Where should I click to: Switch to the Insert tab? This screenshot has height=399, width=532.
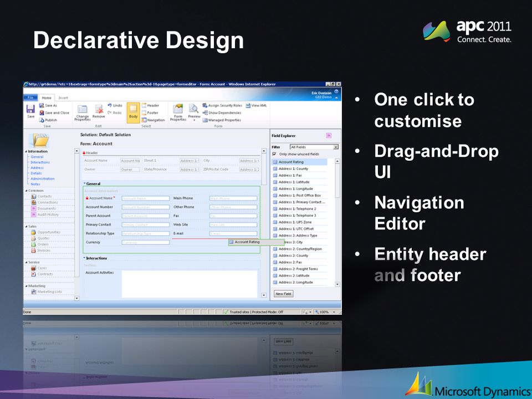pos(63,98)
